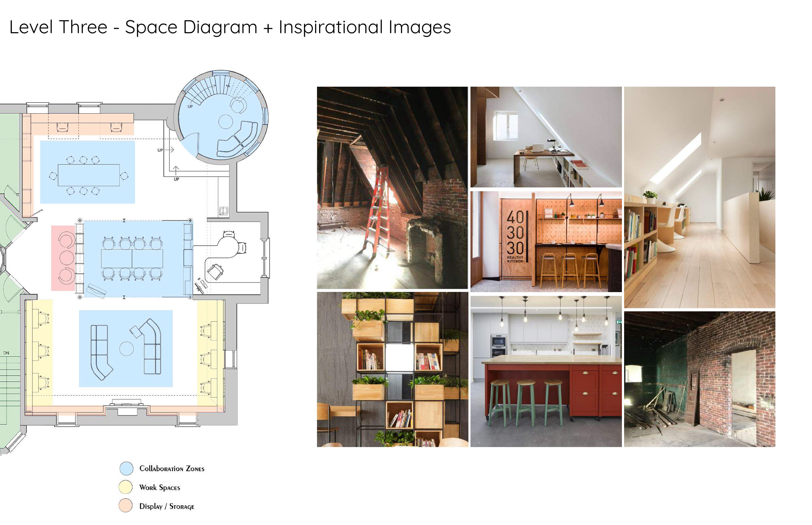The width and height of the screenshot is (812, 525).
Task: Select the small square fixture below the stair corridor
Action: 224,211
